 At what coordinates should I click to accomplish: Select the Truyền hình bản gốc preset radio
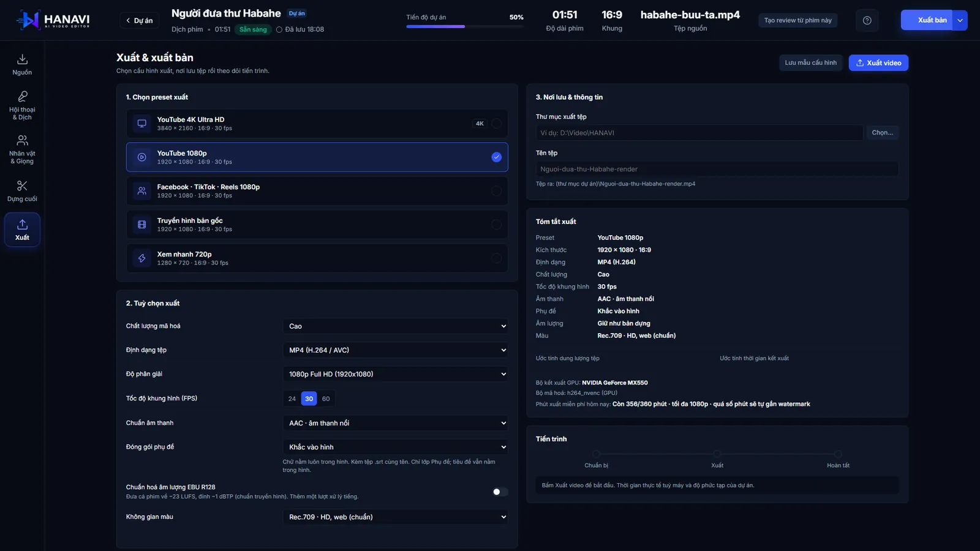[x=496, y=225]
